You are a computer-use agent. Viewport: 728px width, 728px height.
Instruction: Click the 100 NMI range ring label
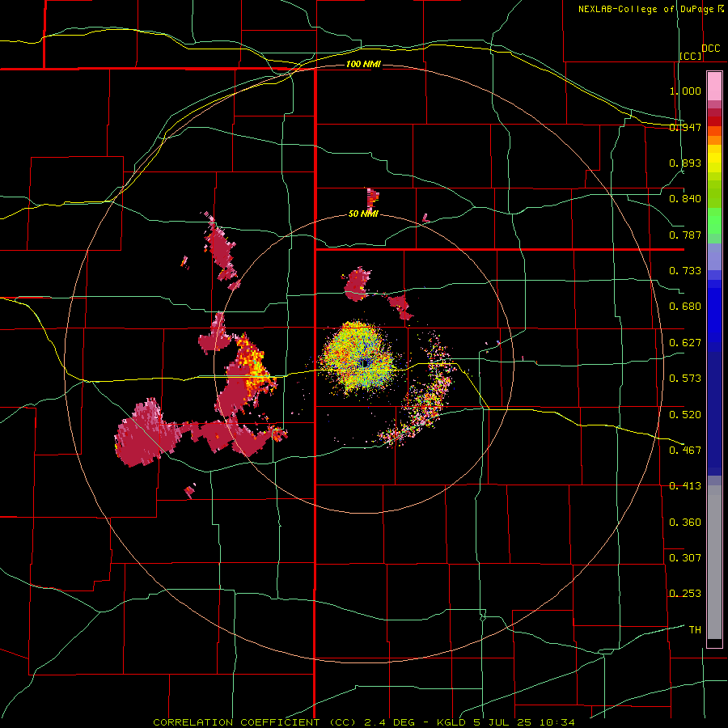[x=363, y=64]
